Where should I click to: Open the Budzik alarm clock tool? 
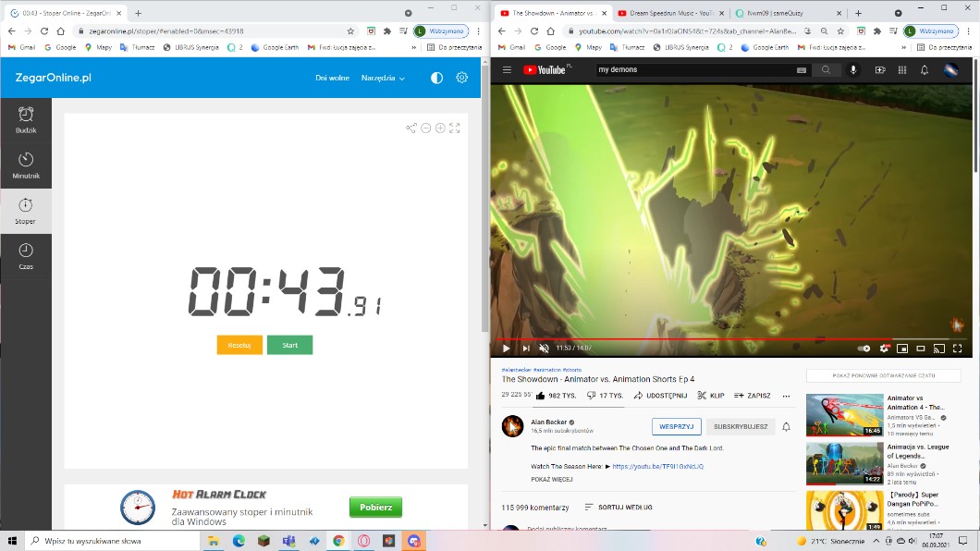point(26,119)
